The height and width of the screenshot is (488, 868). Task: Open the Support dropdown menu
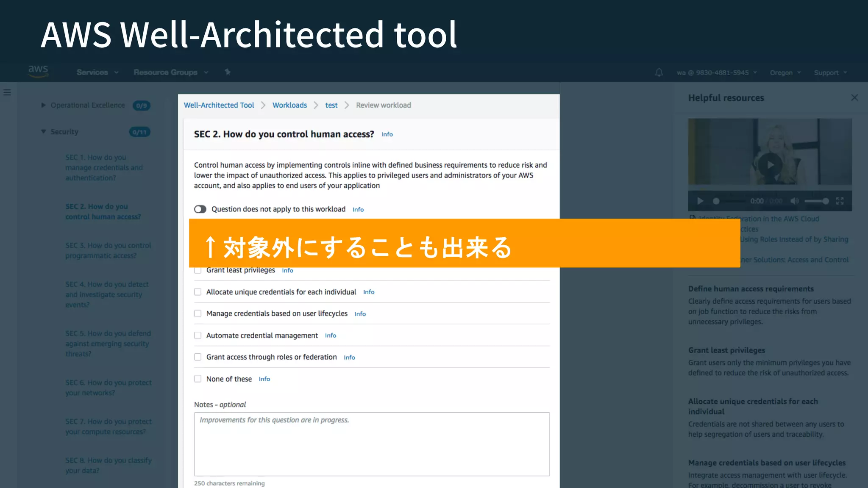[830, 73]
